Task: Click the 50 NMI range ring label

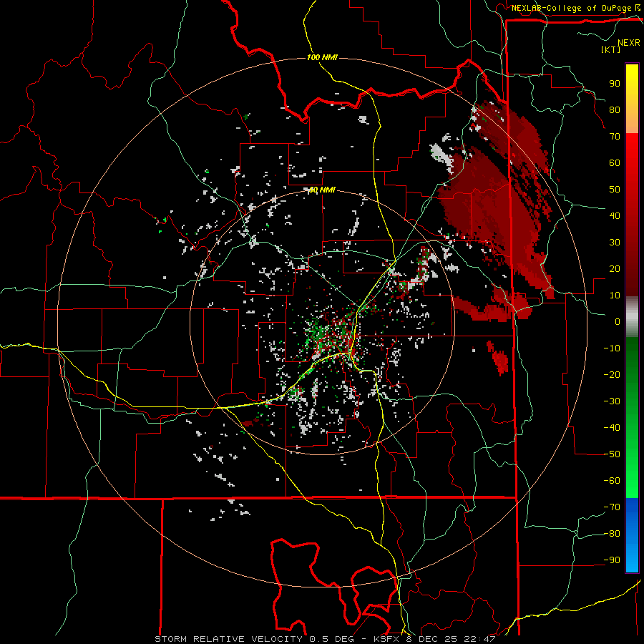Action: coord(322,190)
